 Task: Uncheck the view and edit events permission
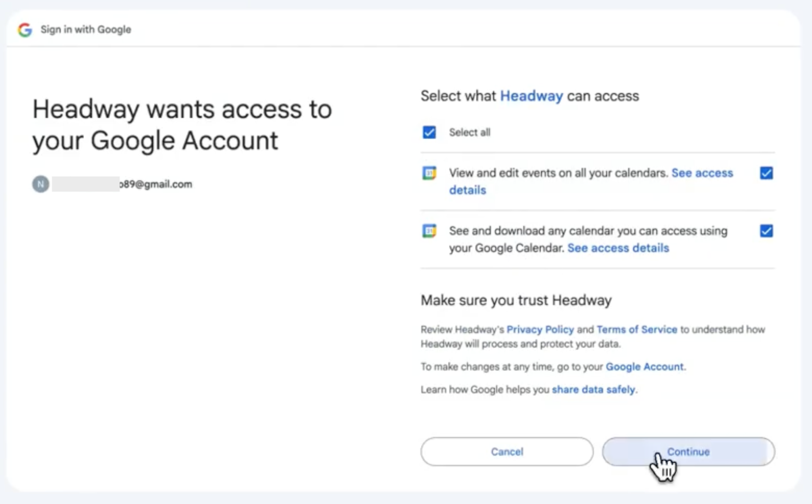click(x=766, y=173)
